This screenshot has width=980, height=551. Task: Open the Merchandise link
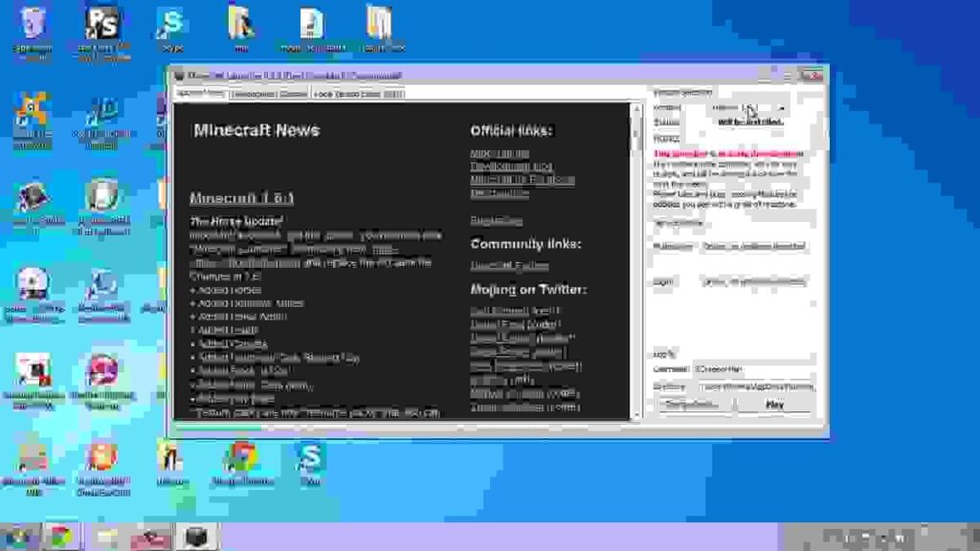pyautogui.click(x=500, y=193)
